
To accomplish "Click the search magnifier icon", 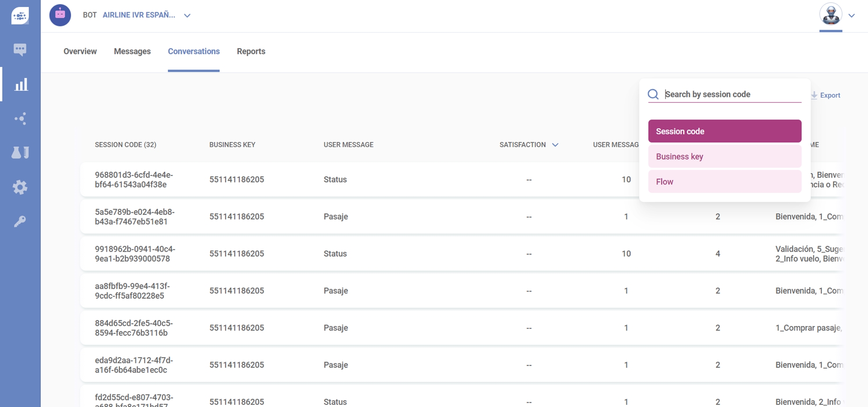I will click(653, 94).
